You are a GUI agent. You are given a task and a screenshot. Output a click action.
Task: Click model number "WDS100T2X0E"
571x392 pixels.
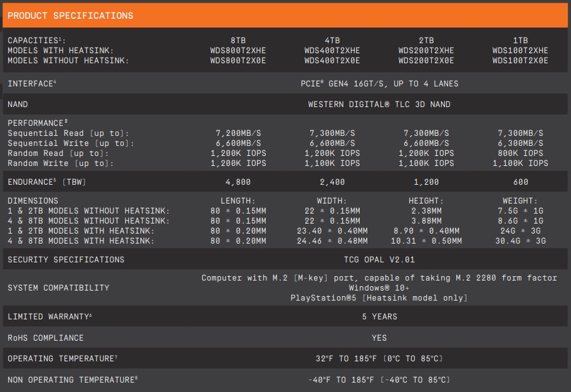(x=520, y=61)
